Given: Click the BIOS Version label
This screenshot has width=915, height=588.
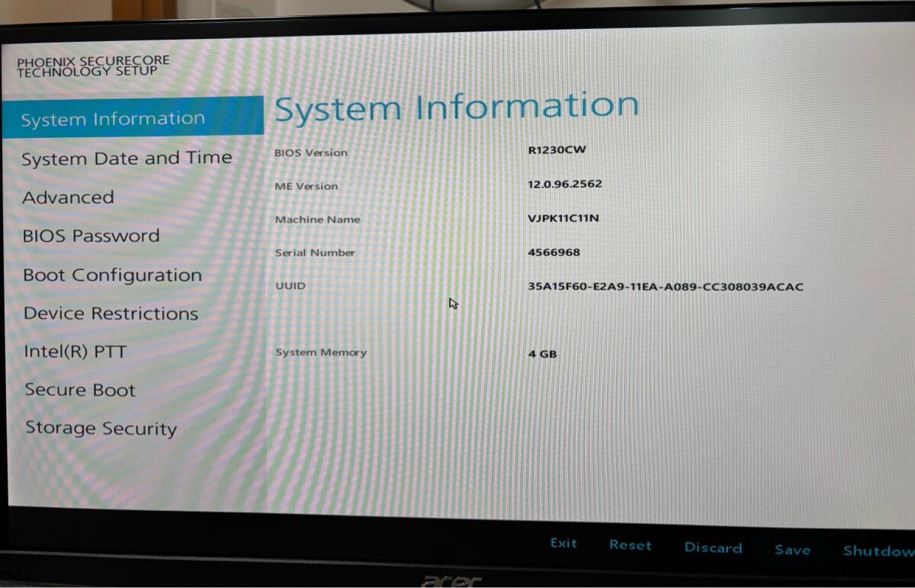Looking at the screenshot, I should tap(310, 153).
